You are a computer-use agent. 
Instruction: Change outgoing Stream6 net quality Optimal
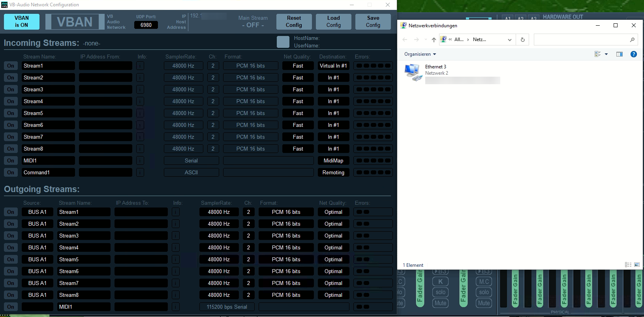333,272
